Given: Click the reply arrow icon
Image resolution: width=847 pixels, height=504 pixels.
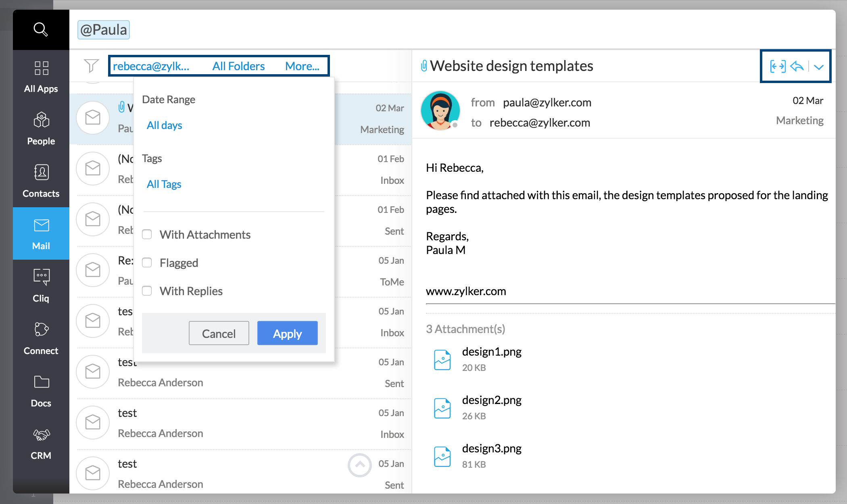Looking at the screenshot, I should (x=797, y=66).
